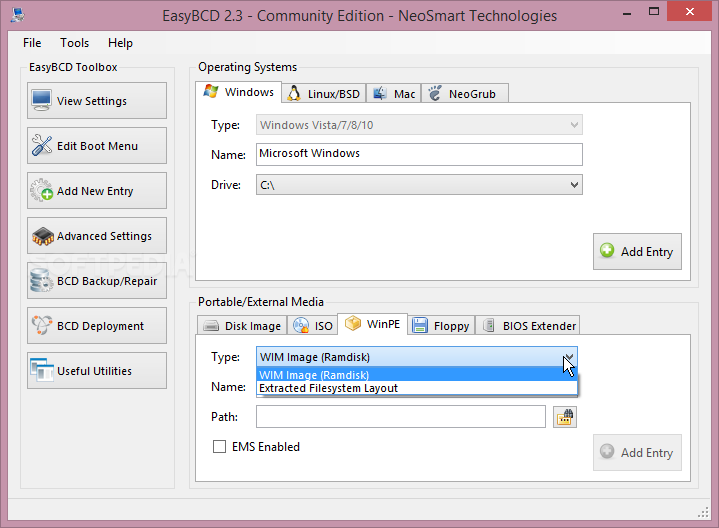Open Advanced Settings panel
This screenshot has height=528, width=719.
coord(97,235)
